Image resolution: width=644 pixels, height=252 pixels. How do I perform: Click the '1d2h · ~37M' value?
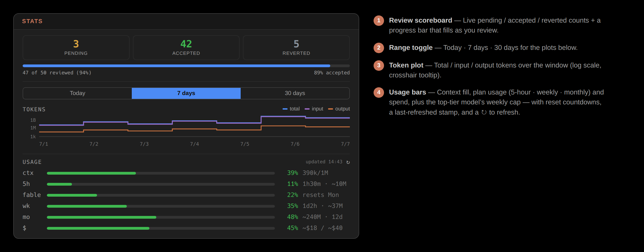pyautogui.click(x=323, y=206)
